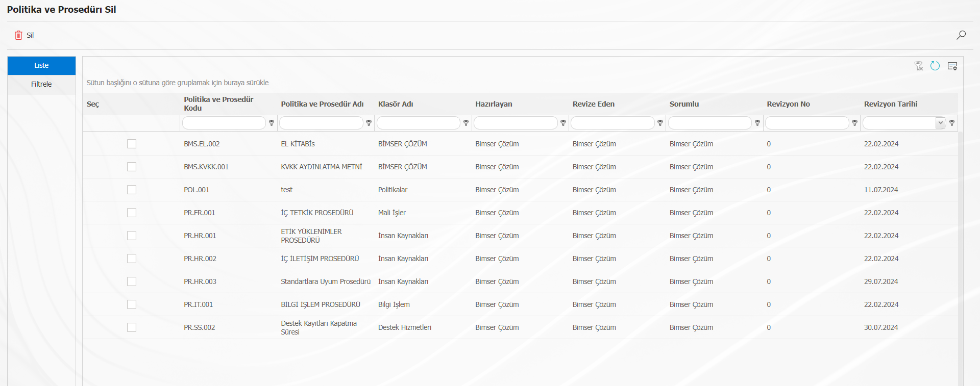Click the 11.07.2024 revision date
The width and height of the screenshot is (980, 386).
tap(881, 190)
